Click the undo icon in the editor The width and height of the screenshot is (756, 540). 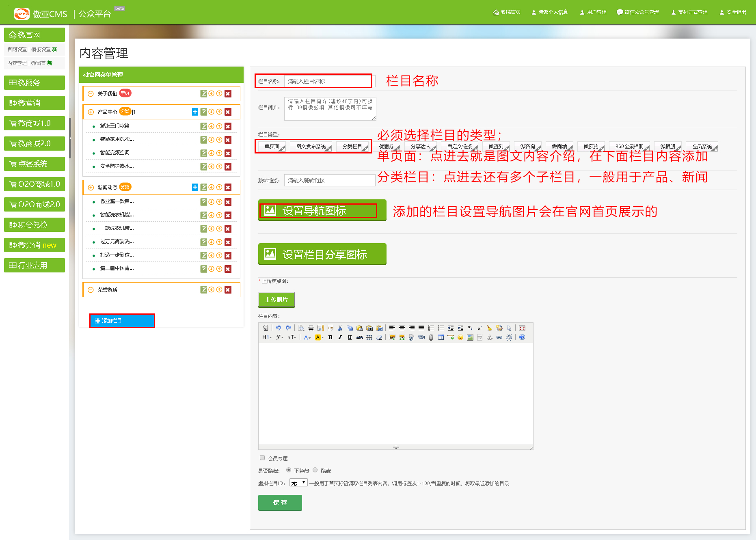coord(278,328)
